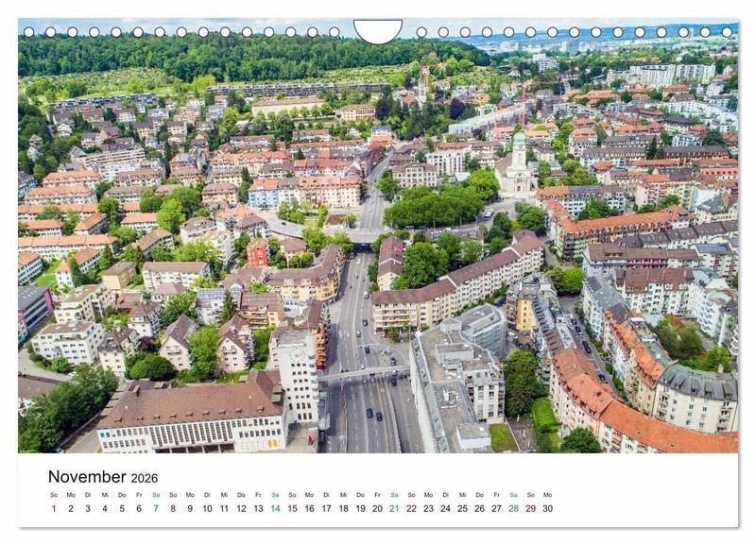Select Sunday the 8th in red

pyautogui.click(x=173, y=508)
